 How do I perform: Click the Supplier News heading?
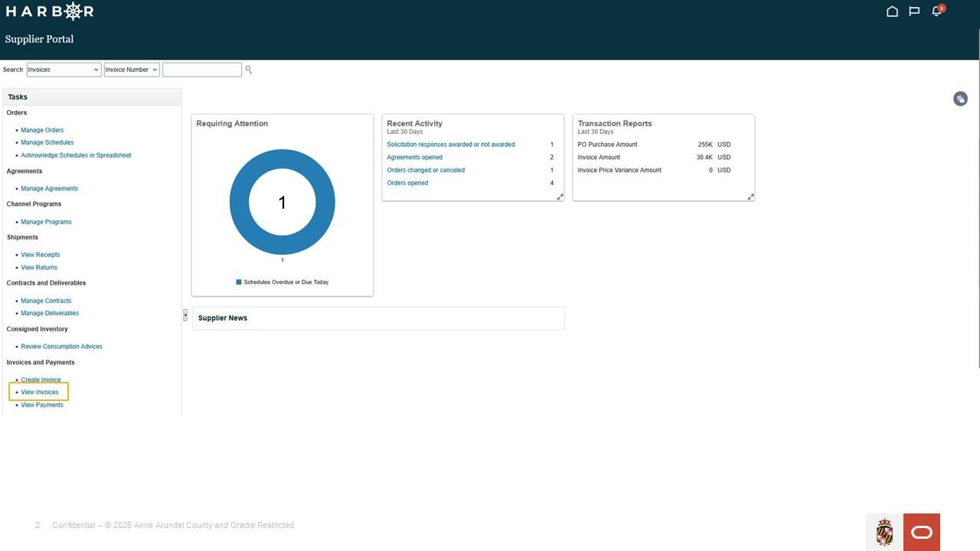pyautogui.click(x=223, y=318)
